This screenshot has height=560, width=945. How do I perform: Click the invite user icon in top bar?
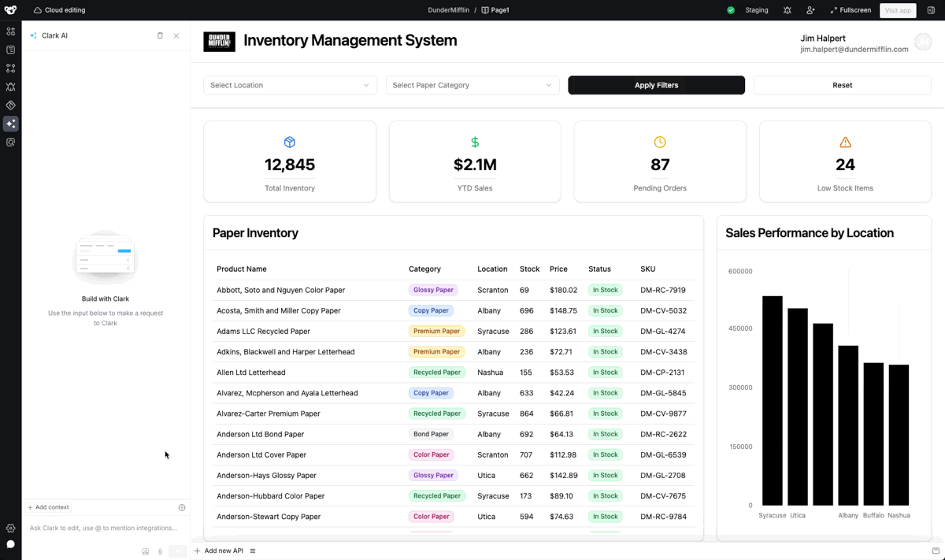pos(810,10)
